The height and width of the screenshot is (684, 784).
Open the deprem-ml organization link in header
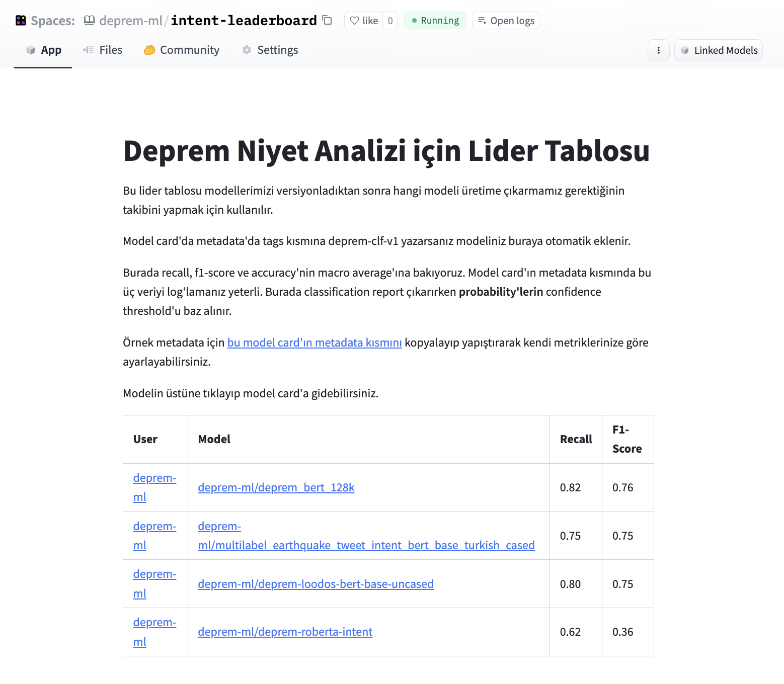[130, 21]
